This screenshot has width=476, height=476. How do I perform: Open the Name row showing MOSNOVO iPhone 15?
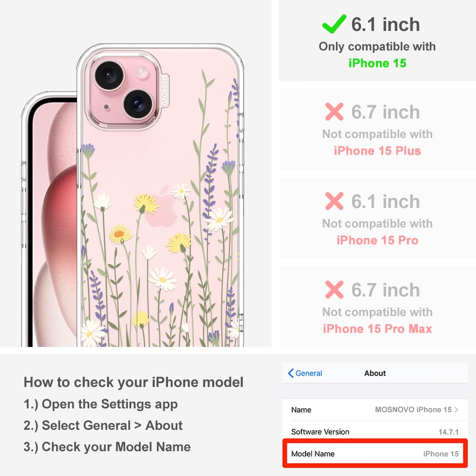point(375,409)
